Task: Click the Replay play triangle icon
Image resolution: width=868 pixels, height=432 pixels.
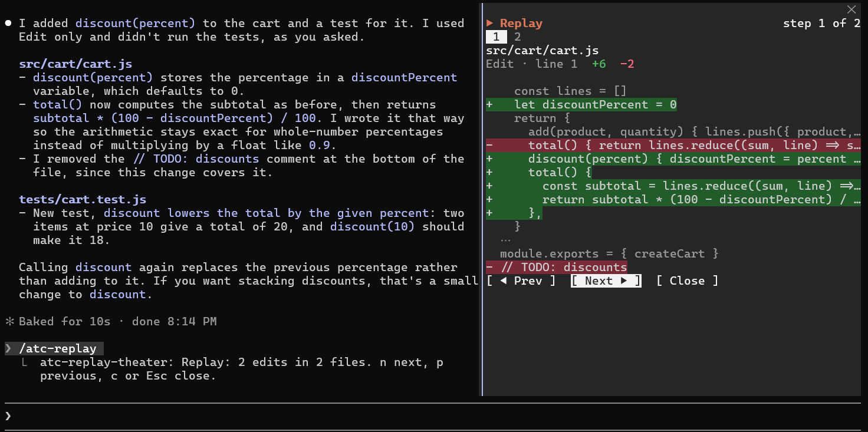Action: coord(489,24)
